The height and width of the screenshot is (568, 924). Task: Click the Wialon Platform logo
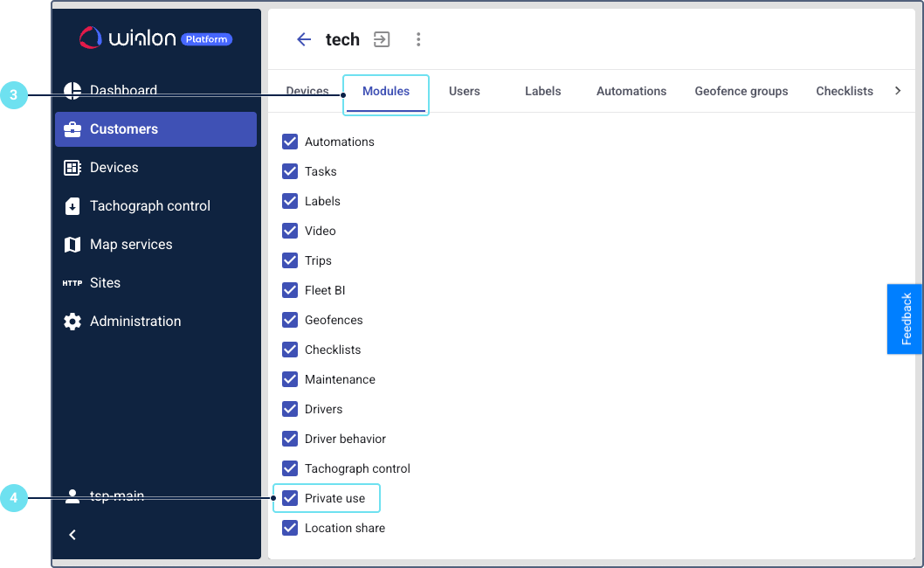pos(156,38)
